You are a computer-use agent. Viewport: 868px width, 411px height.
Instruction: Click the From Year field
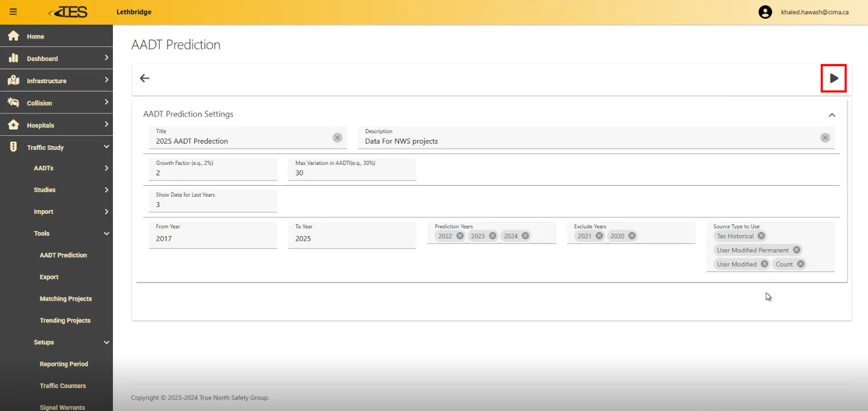click(x=213, y=238)
